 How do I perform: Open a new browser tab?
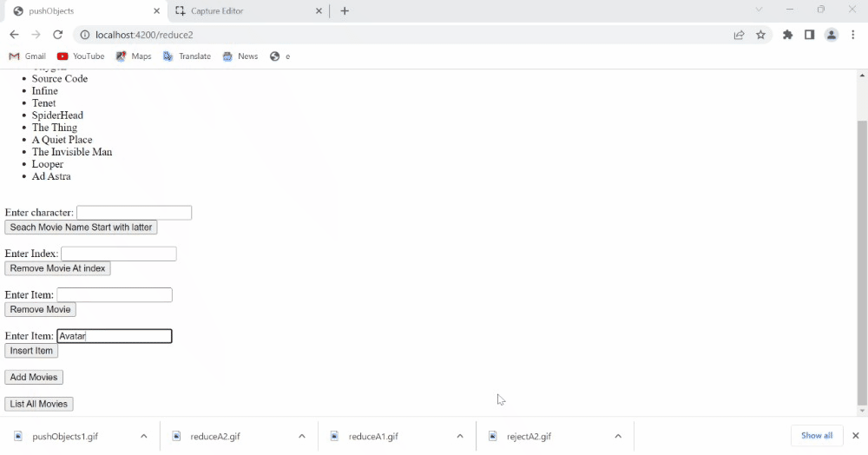click(345, 11)
